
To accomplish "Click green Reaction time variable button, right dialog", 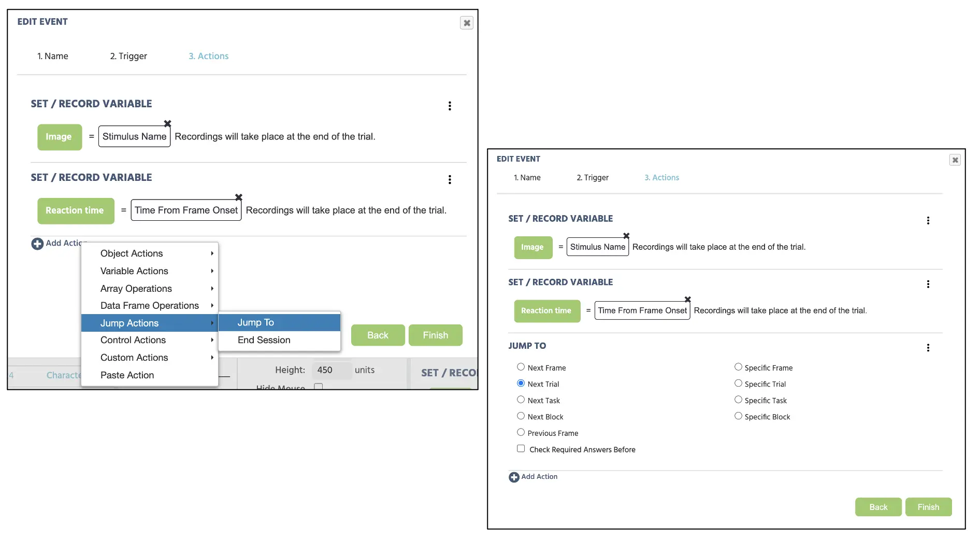I will point(547,311).
